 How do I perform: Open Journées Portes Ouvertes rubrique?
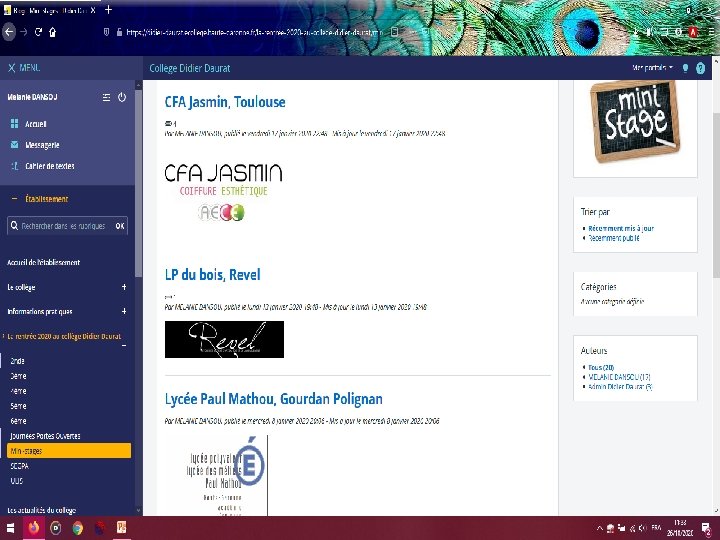click(45, 436)
